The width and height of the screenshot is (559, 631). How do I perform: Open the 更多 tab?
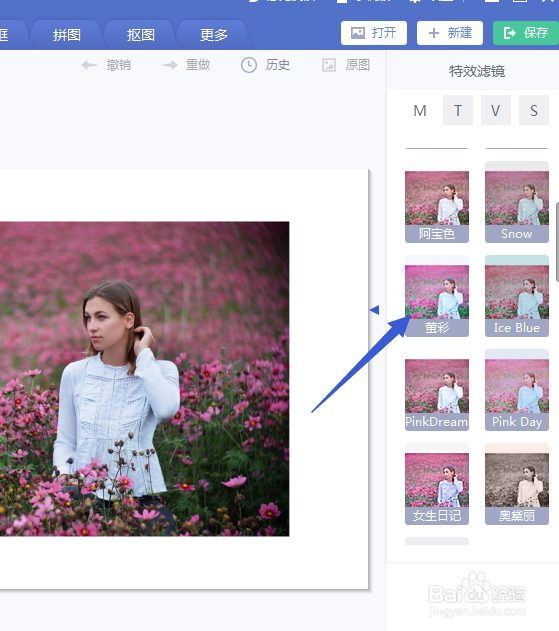214,35
